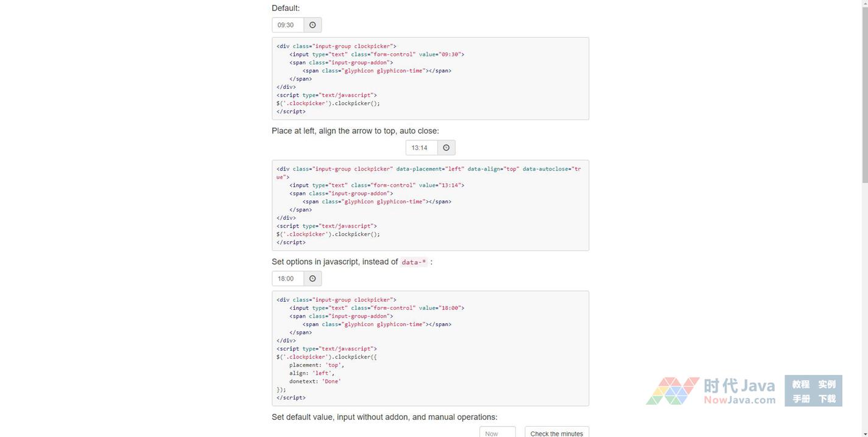Click the NowJava.com text link
The width and height of the screenshot is (868, 437).
739,400
